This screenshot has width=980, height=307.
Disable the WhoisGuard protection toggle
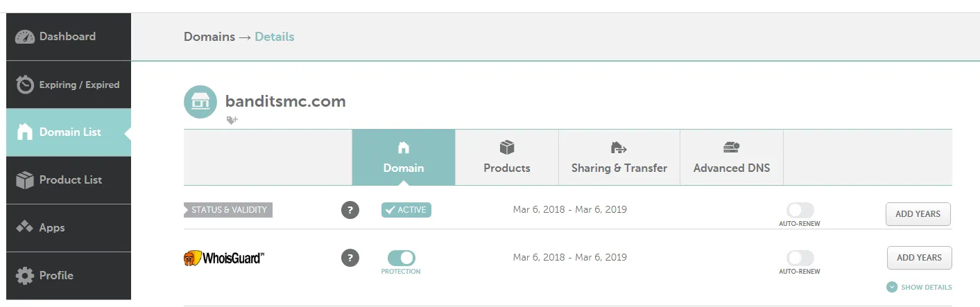[x=401, y=258]
